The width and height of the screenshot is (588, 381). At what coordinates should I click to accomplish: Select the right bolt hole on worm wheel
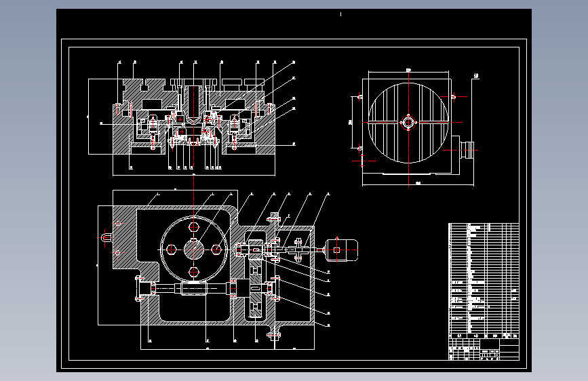coord(216,249)
